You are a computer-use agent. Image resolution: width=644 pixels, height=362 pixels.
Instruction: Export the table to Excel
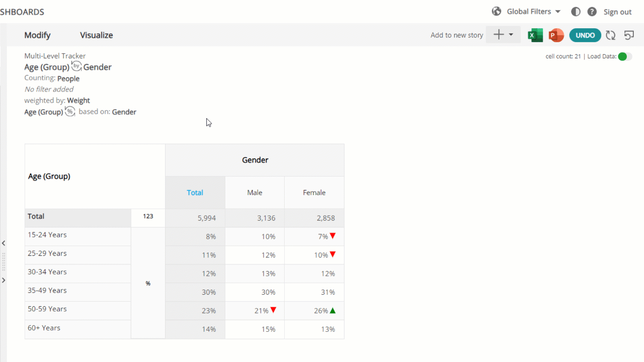pyautogui.click(x=535, y=35)
